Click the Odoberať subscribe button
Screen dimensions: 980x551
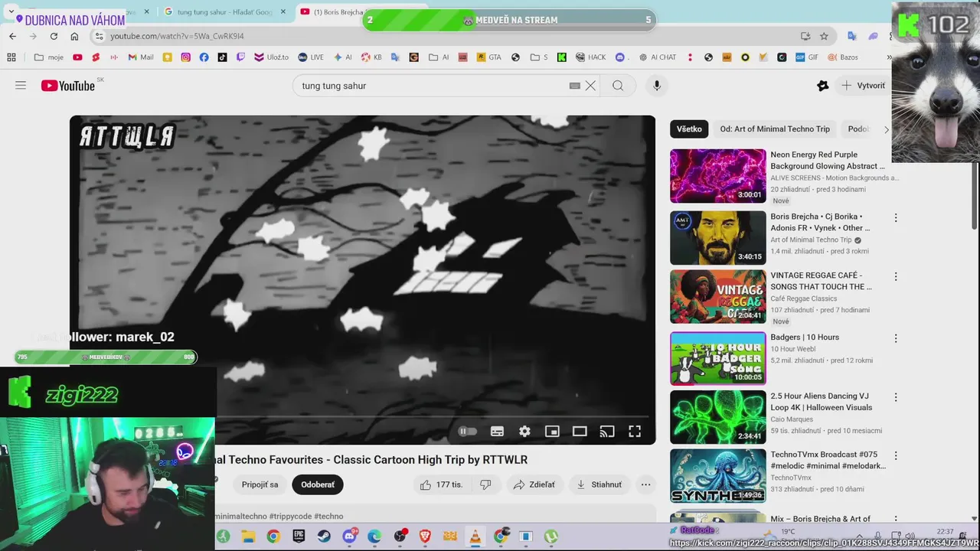[318, 484]
